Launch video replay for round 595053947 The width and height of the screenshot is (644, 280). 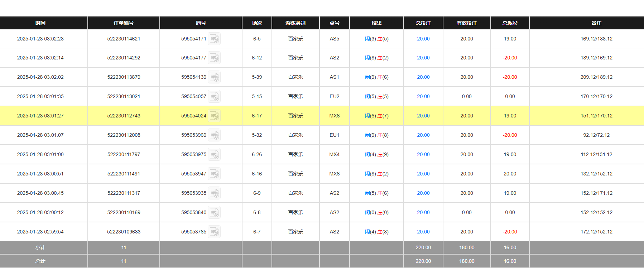click(x=214, y=174)
